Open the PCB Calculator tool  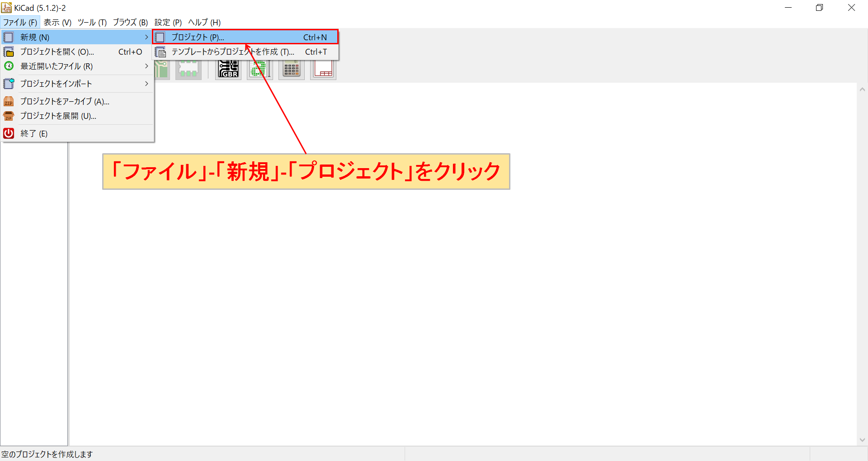tap(291, 69)
